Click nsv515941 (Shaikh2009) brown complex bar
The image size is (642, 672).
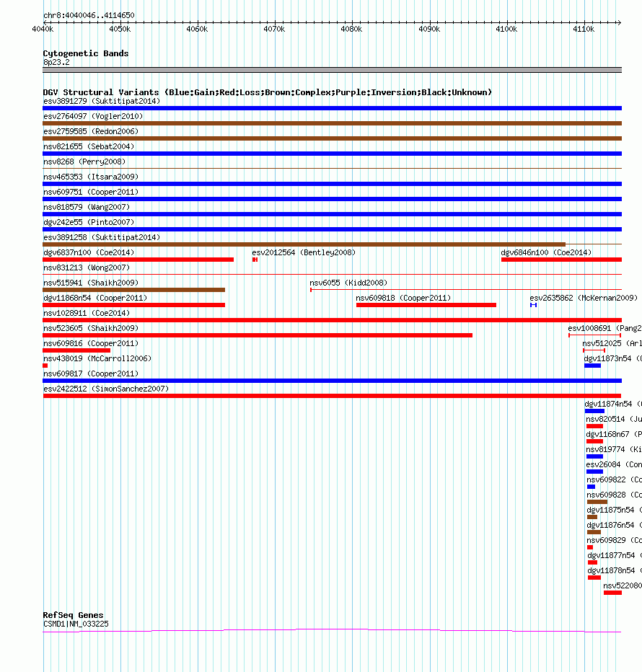133,290
